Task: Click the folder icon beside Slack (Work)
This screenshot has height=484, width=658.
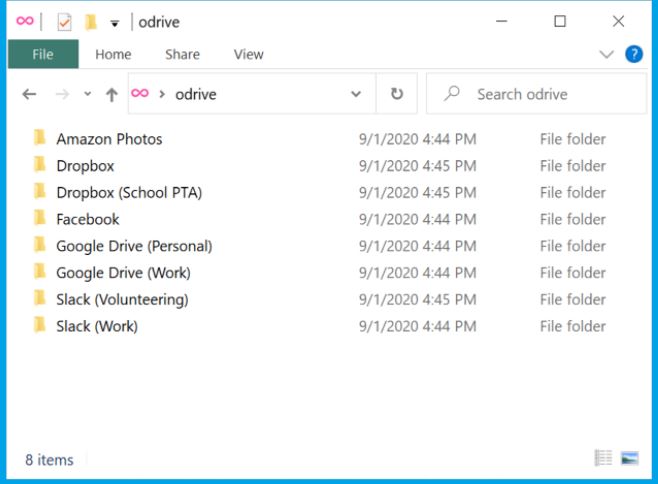Action: point(39,324)
